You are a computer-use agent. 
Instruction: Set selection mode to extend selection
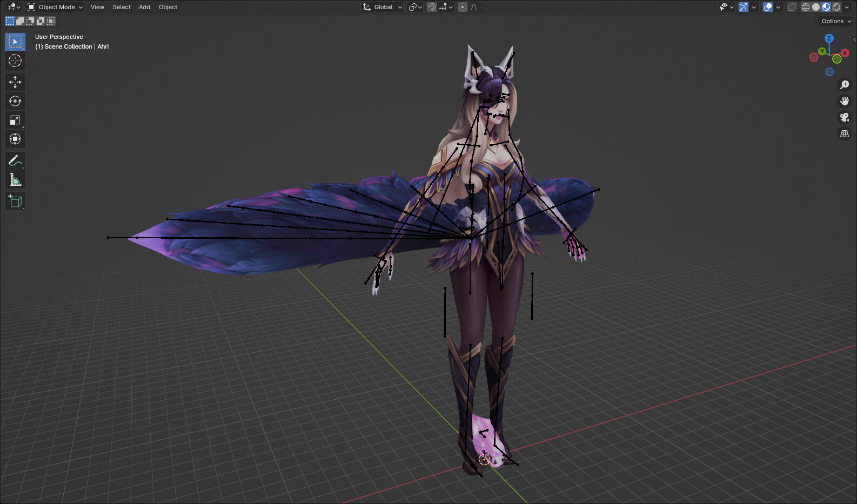pyautogui.click(x=20, y=21)
